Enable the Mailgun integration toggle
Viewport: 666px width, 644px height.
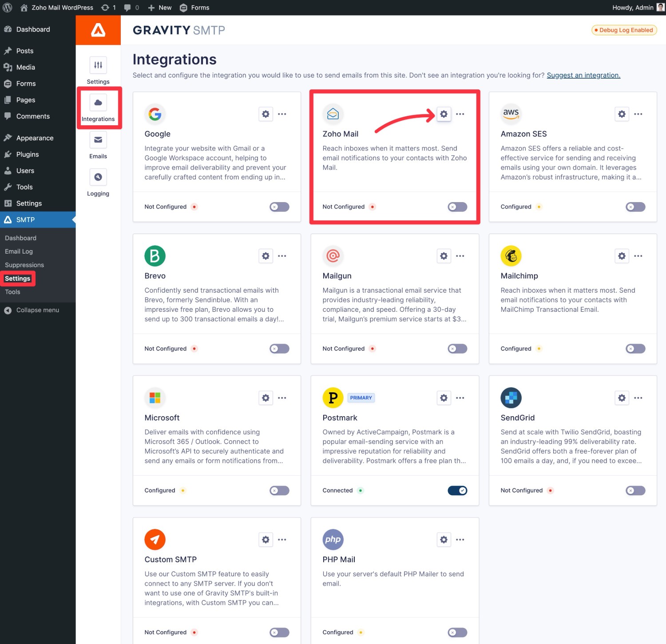[457, 349]
